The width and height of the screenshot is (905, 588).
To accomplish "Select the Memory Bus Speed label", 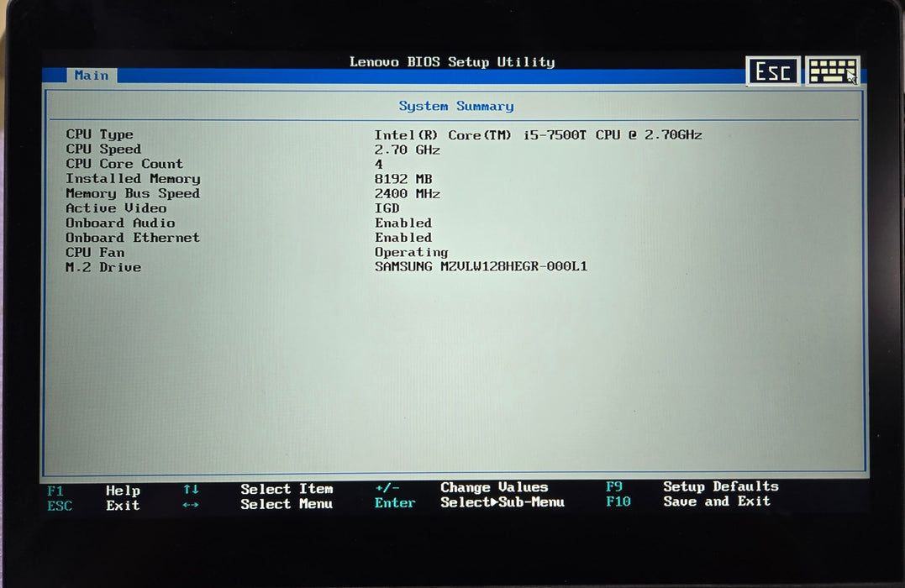I will [x=133, y=193].
